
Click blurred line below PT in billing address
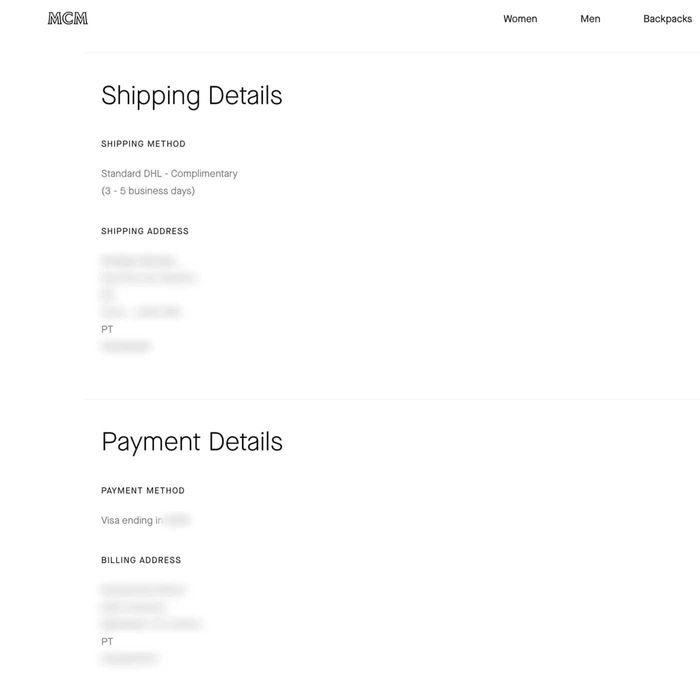pos(129,659)
